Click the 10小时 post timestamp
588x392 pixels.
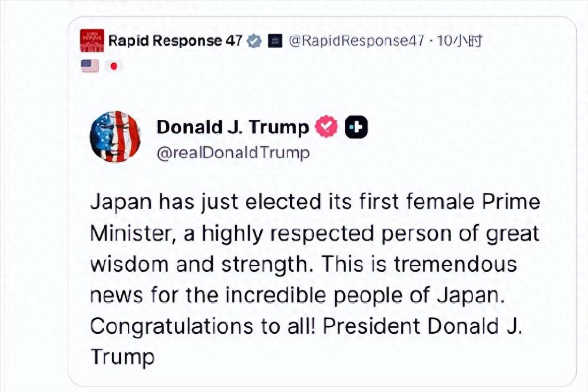(x=460, y=41)
